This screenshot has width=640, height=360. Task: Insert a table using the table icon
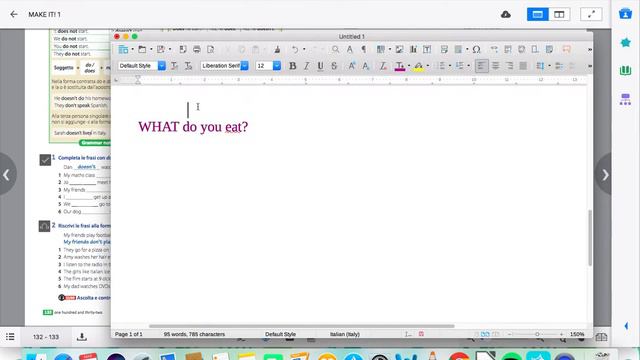[381, 49]
